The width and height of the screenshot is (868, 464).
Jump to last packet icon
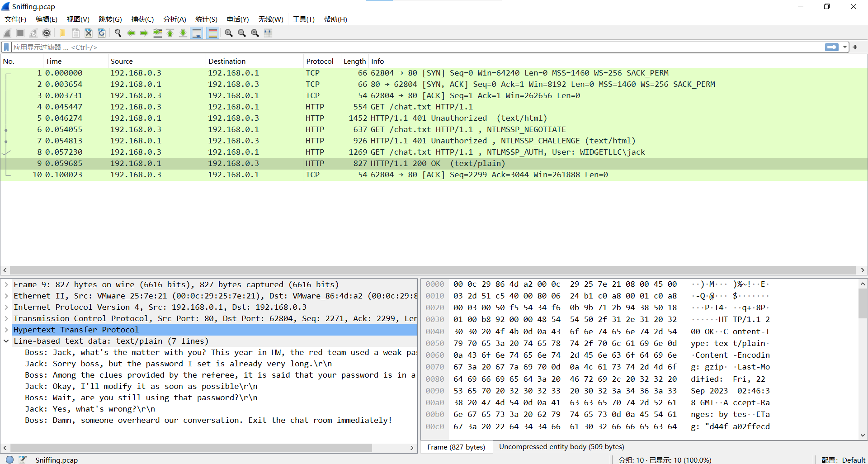coord(183,33)
